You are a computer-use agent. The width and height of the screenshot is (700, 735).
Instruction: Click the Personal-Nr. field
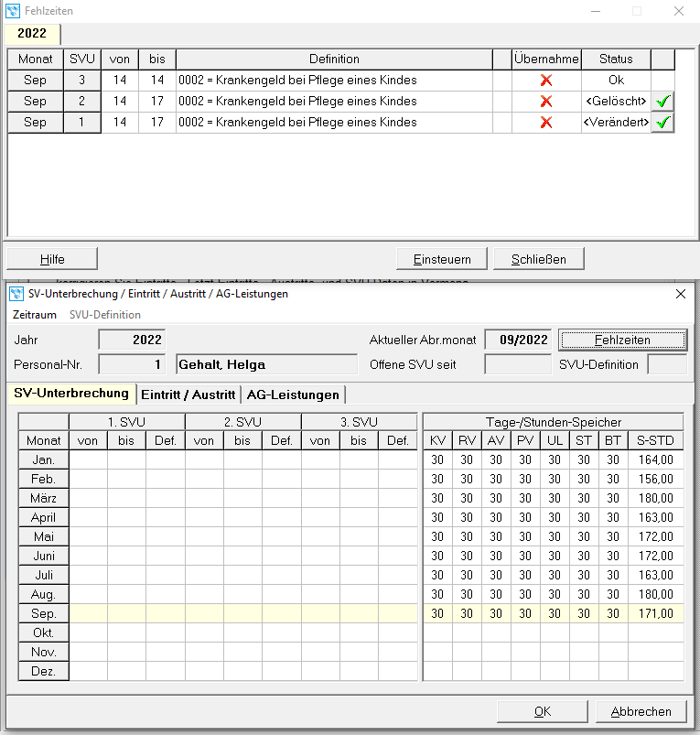click(x=132, y=364)
